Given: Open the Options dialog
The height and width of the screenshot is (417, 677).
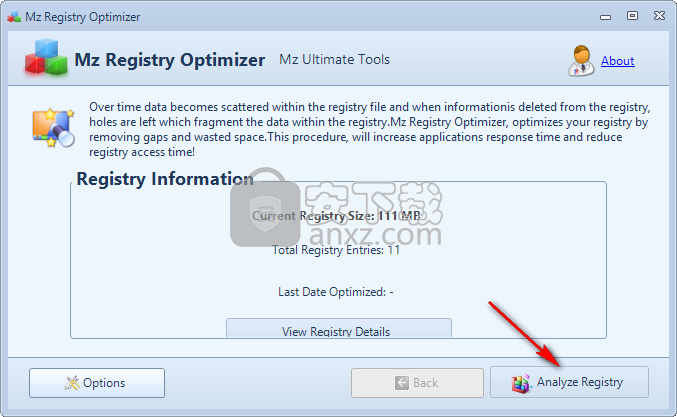Looking at the screenshot, I should click(x=97, y=383).
